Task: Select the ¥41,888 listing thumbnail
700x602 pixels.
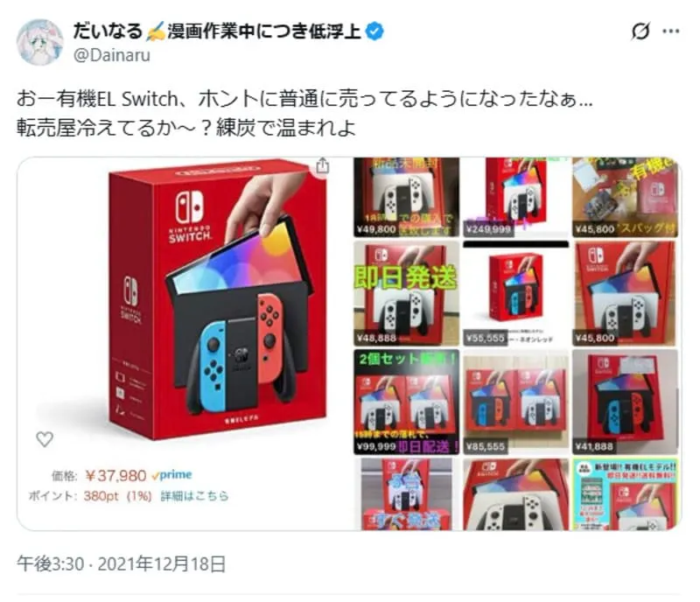Action: [x=625, y=402]
